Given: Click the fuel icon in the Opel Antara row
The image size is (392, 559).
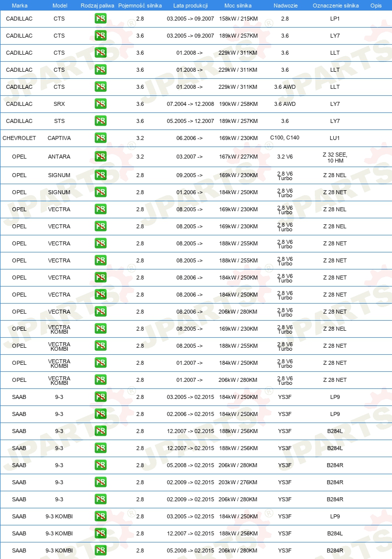Looking at the screenshot, I should tap(101, 157).
